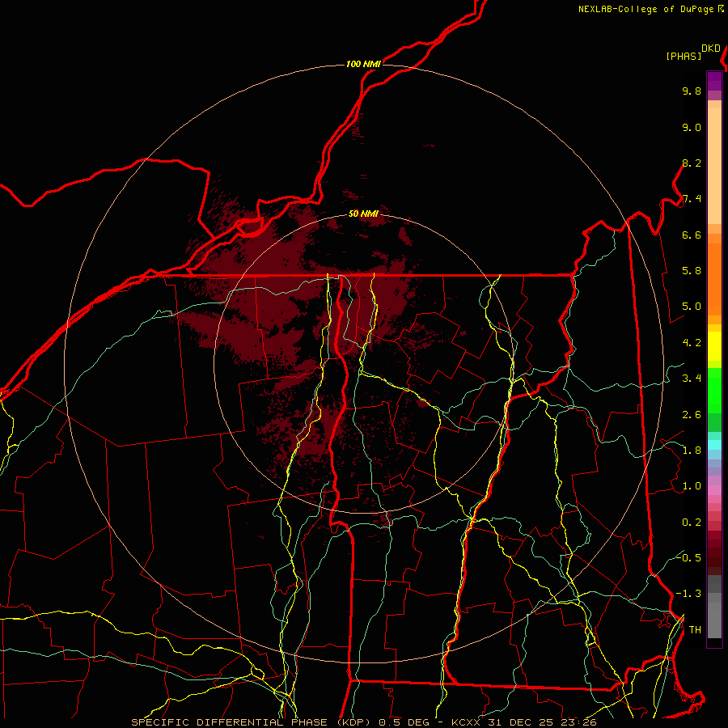Image resolution: width=728 pixels, height=728 pixels.
Task: Pick the pale peach band of the color bar
Action: pyautogui.click(x=714, y=166)
